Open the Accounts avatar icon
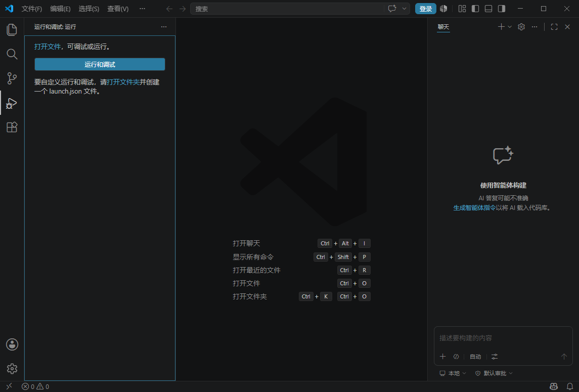 [x=12, y=344]
